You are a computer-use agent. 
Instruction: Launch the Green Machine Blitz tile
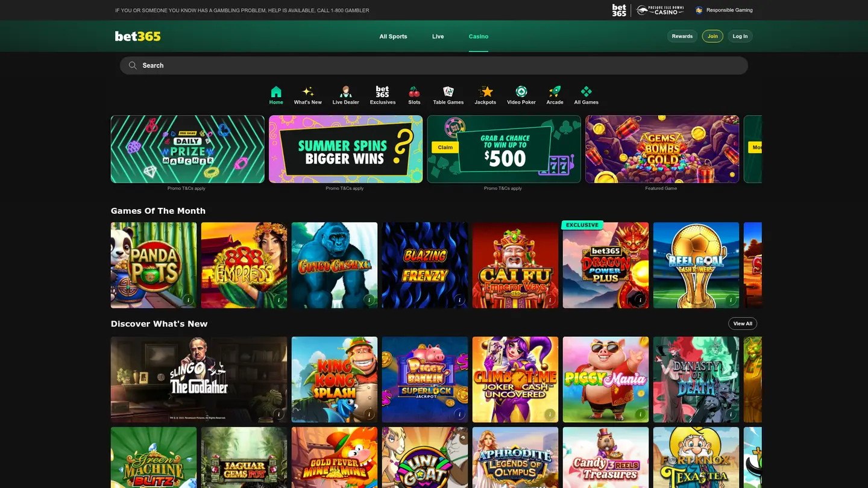(x=154, y=458)
